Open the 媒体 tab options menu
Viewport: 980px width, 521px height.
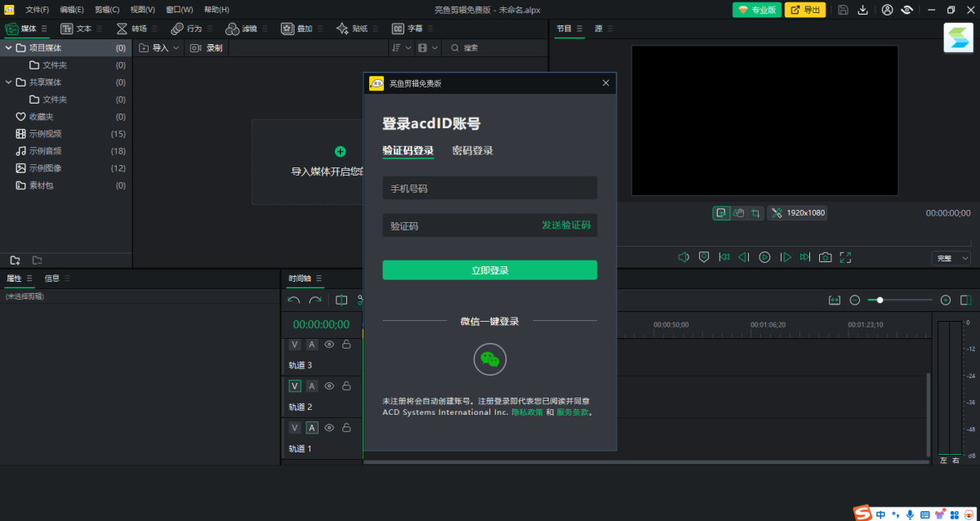44,29
